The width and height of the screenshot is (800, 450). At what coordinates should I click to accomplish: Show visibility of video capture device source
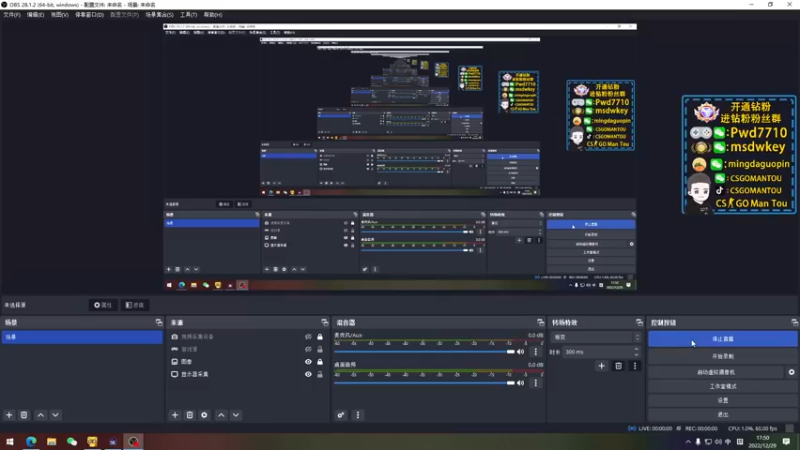308,337
